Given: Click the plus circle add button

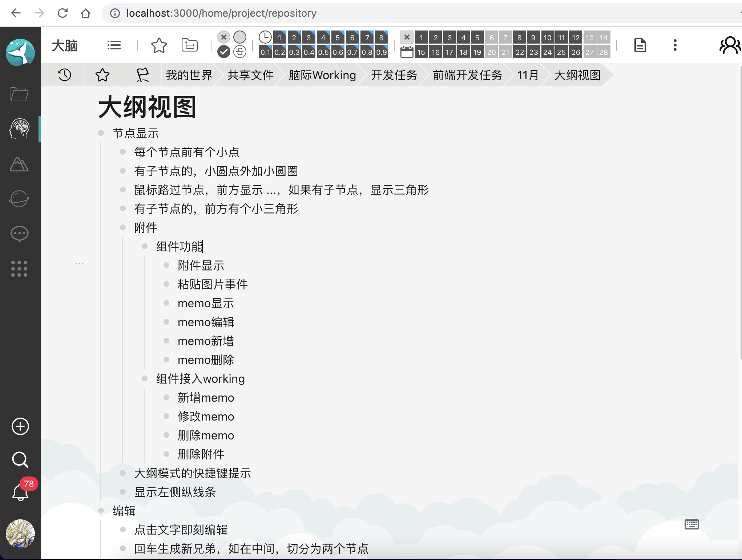Looking at the screenshot, I should pyautogui.click(x=20, y=426).
